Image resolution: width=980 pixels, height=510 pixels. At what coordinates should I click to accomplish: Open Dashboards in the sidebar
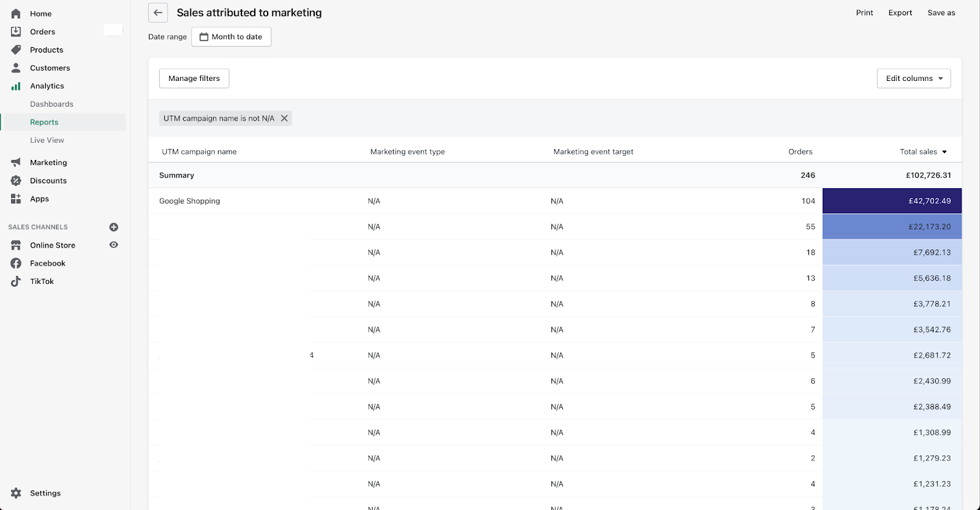pyautogui.click(x=51, y=104)
